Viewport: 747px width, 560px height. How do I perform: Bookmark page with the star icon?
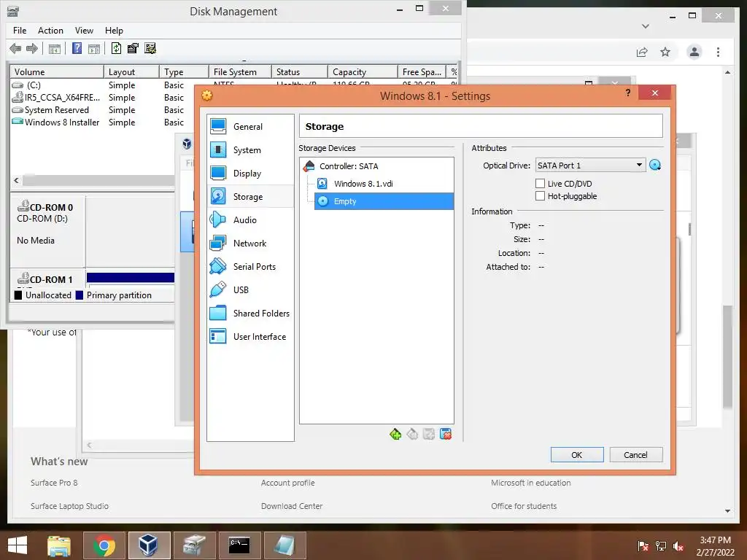[665, 52]
